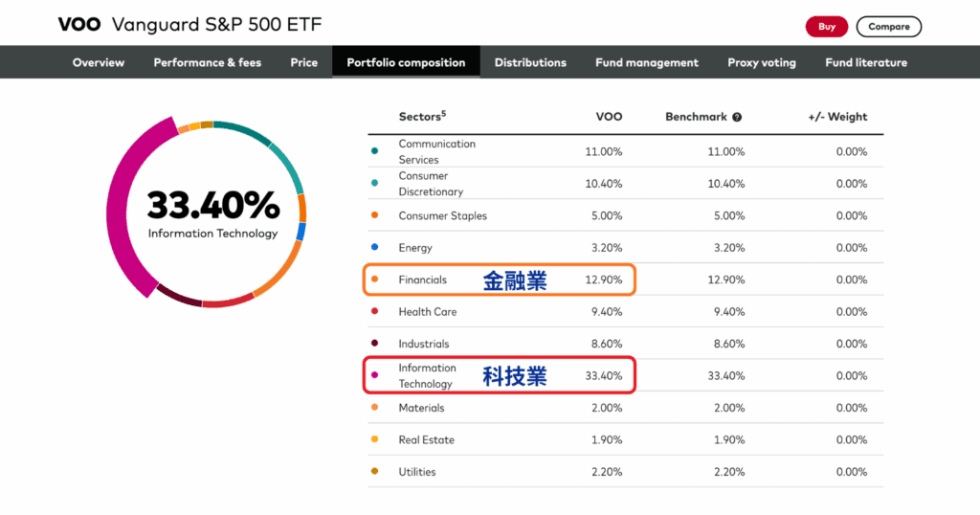Click the Utilities sector row label
This screenshot has width=980, height=515.
click(x=417, y=472)
